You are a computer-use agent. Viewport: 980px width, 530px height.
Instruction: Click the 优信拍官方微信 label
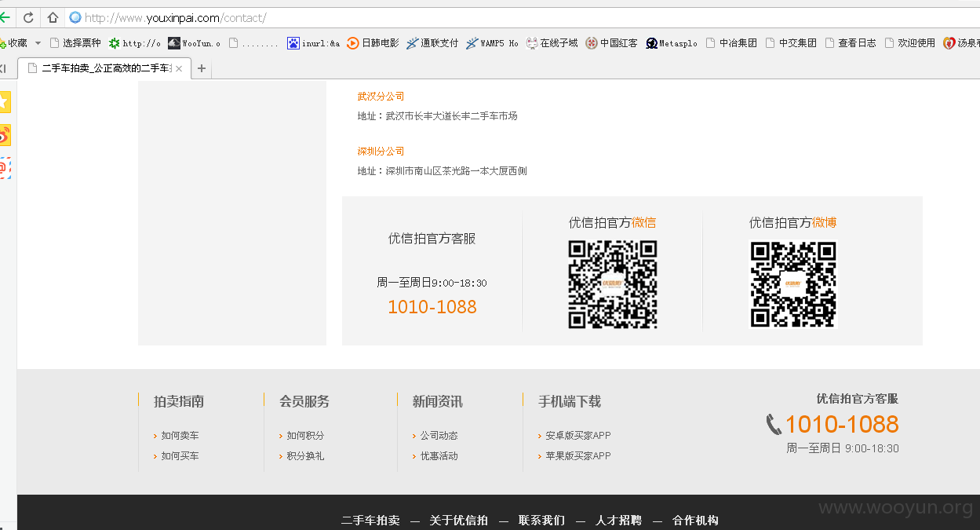pos(613,223)
